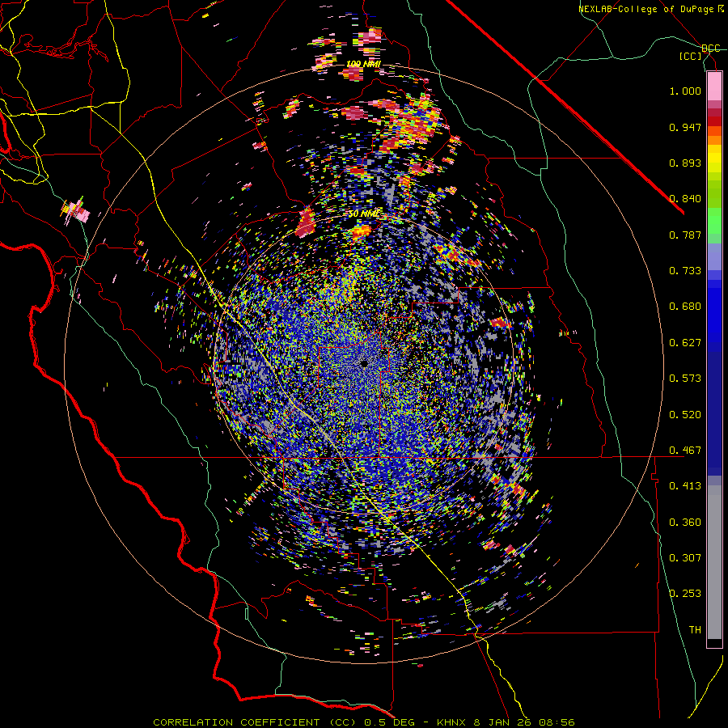Click the bright green color bar segment
The height and width of the screenshot is (728, 728).
[714, 221]
